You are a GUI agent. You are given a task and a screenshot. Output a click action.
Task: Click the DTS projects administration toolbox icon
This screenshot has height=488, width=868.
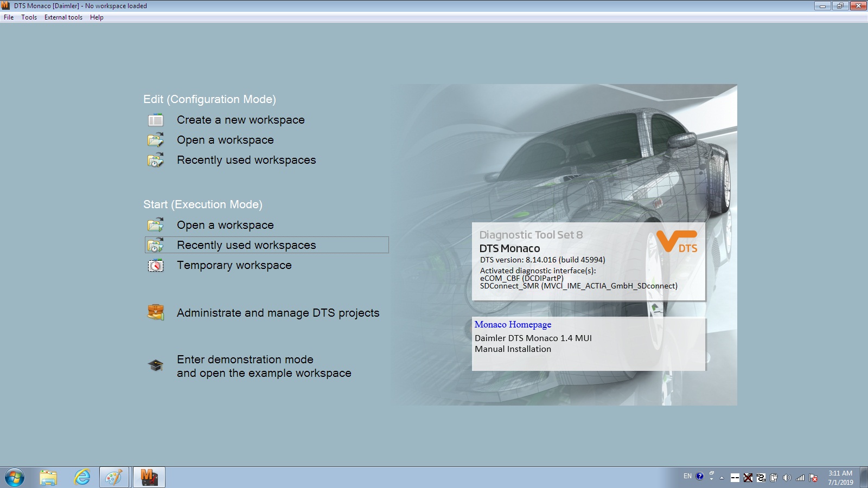pos(156,312)
